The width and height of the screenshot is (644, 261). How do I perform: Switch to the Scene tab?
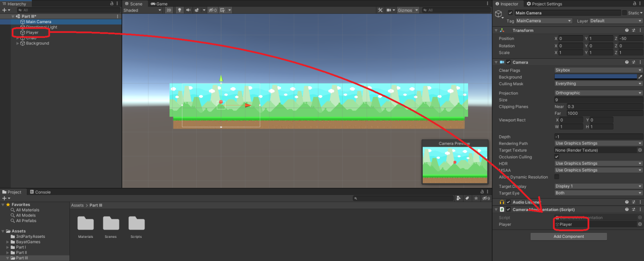(133, 4)
